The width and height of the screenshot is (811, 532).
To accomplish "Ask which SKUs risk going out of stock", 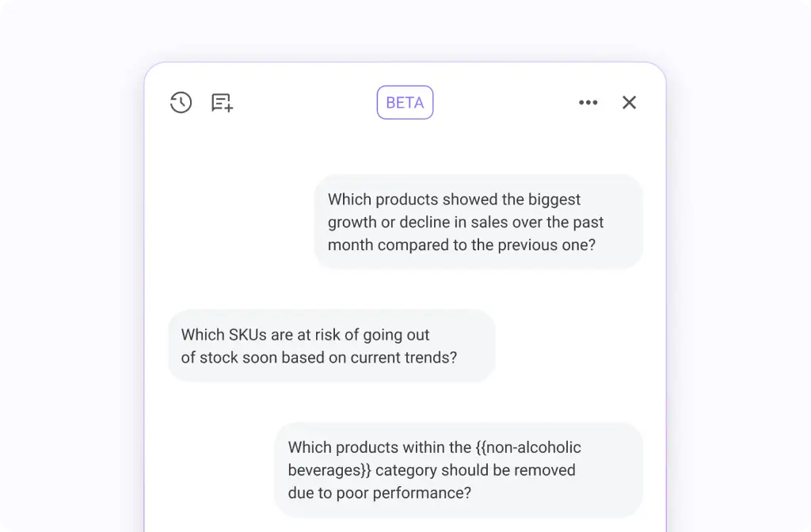I will 331,346.
